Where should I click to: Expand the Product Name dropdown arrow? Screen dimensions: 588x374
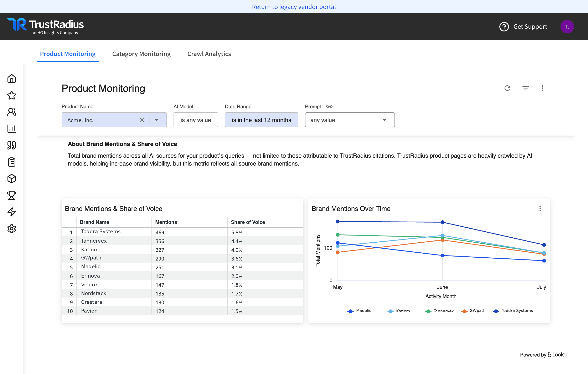[156, 120]
